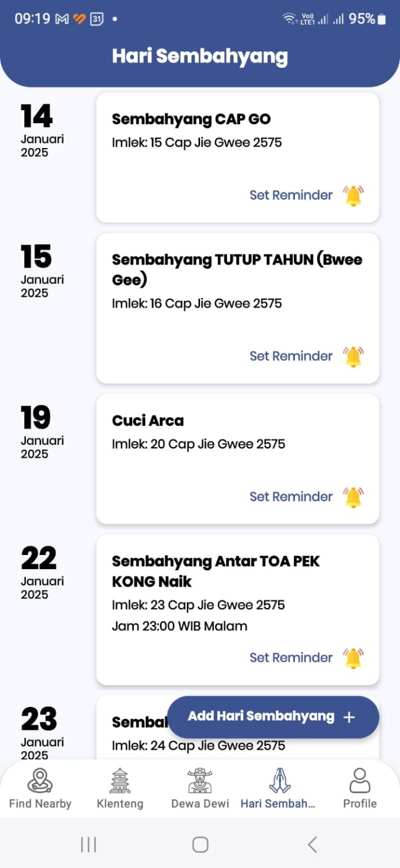Screen dimensions: 400x868
Task: Tap the Android home button
Action: (x=199, y=845)
